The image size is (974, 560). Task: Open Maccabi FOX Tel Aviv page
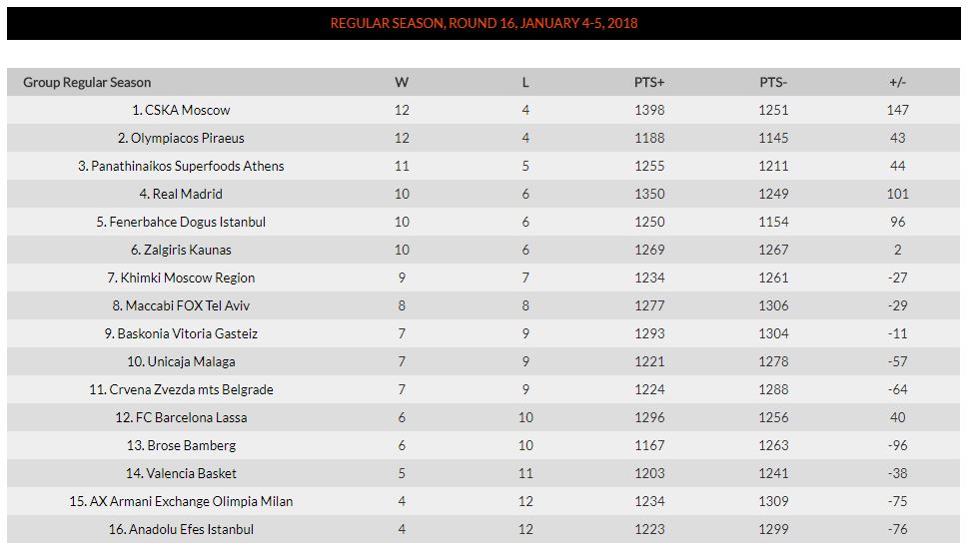click(x=181, y=305)
